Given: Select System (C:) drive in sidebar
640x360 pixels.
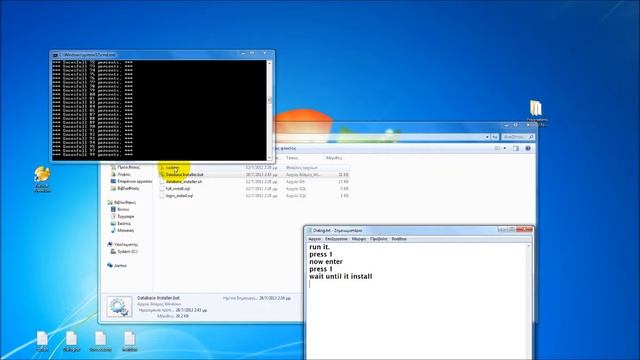Looking at the screenshot, I should (127, 251).
